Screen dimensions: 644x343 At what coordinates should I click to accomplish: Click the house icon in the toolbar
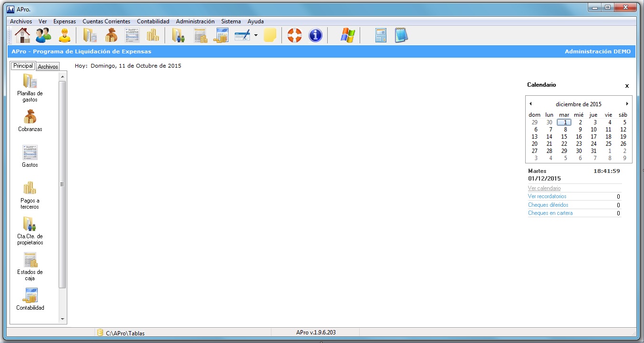tap(22, 35)
